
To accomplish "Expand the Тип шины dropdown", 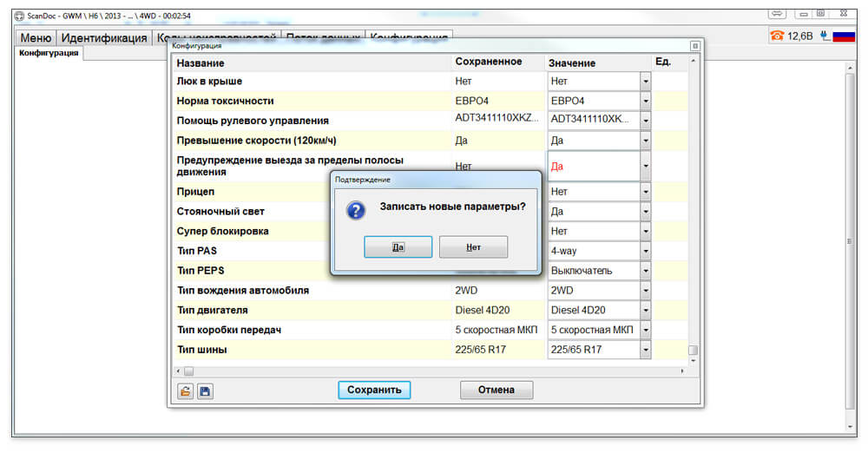I will click(646, 350).
